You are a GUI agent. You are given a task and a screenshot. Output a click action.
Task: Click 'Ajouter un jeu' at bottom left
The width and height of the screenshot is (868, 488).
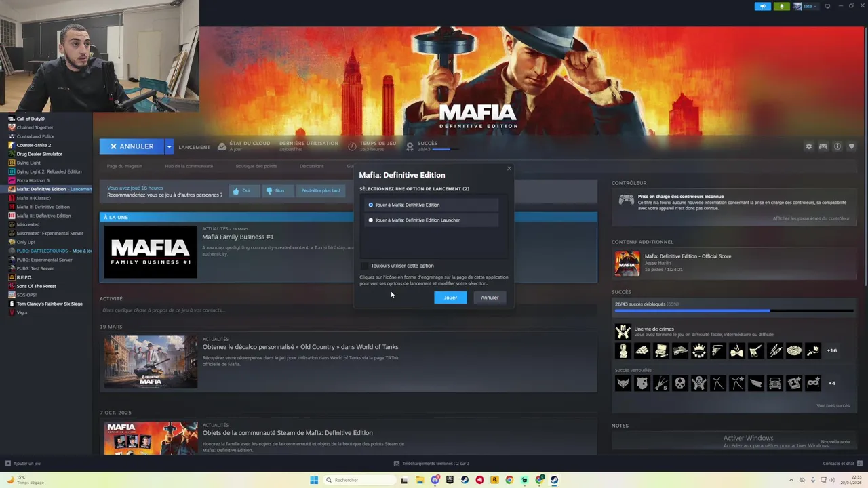pyautogui.click(x=23, y=464)
